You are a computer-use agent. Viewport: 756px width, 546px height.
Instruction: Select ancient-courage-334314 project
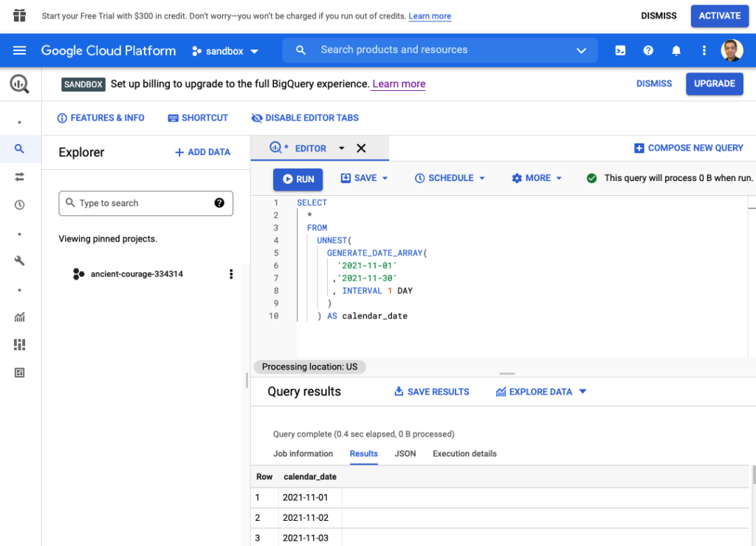137,274
